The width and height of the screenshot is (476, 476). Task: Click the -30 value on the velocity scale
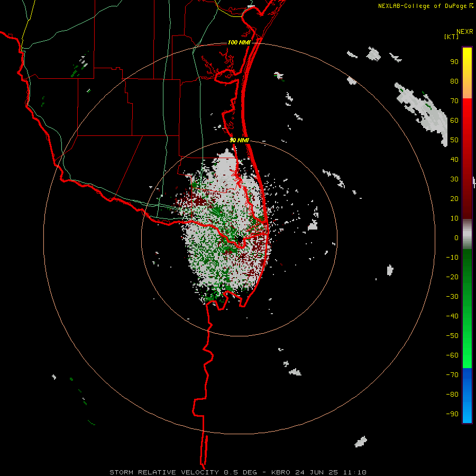pos(452,297)
